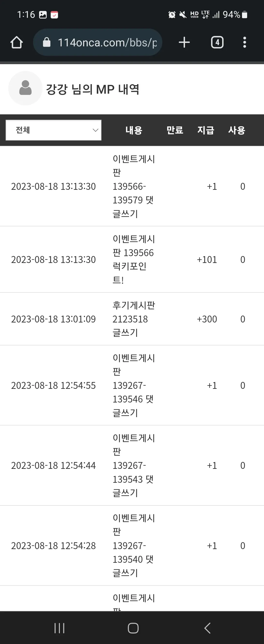Tap the browser home icon
This screenshot has width=264, height=644.
17,42
